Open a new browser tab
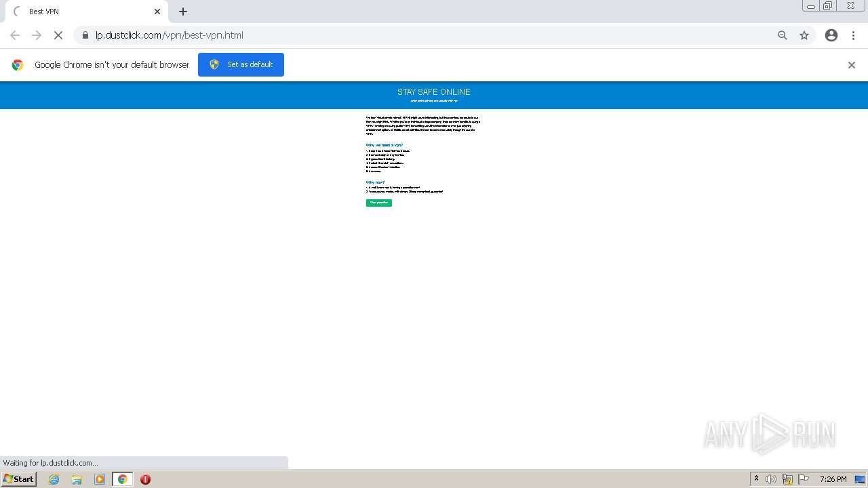Image resolution: width=868 pixels, height=488 pixels. [183, 12]
